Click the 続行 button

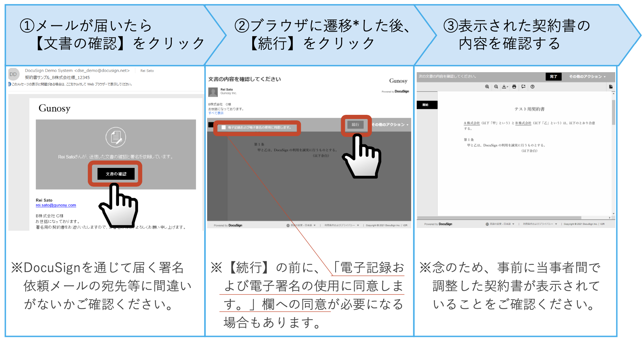[x=355, y=125]
